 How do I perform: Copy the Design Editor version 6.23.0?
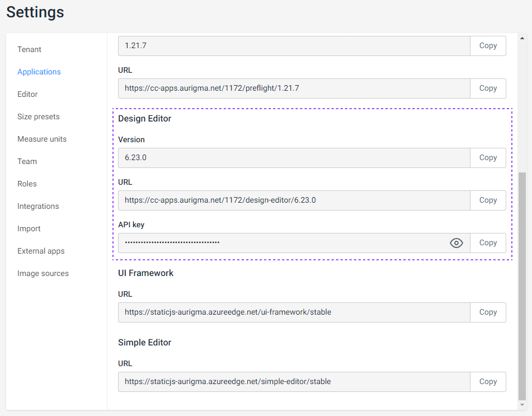coord(488,158)
